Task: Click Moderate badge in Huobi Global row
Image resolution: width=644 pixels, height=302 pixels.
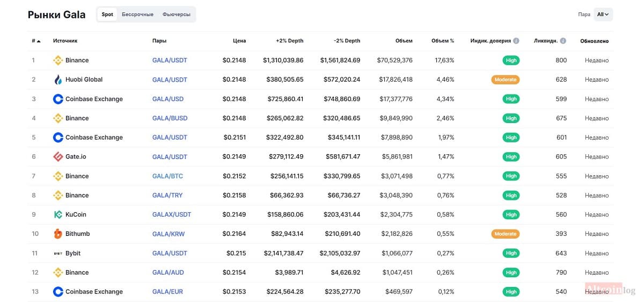Action: pyautogui.click(x=506, y=80)
